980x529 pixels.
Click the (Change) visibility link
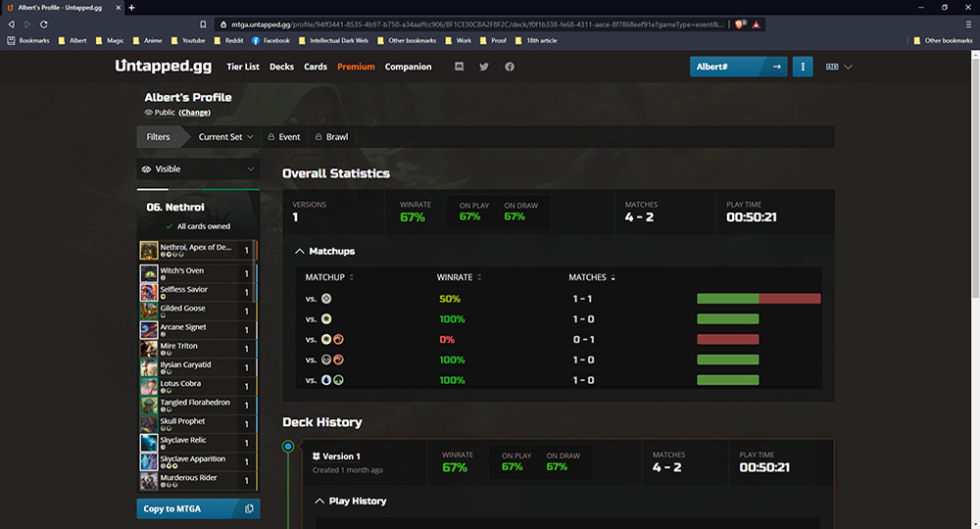[194, 113]
